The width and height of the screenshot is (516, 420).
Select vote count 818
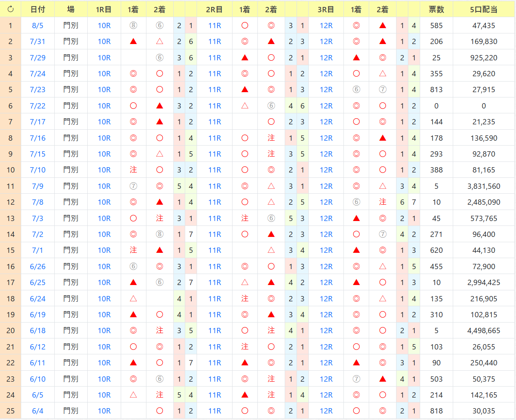436,411
